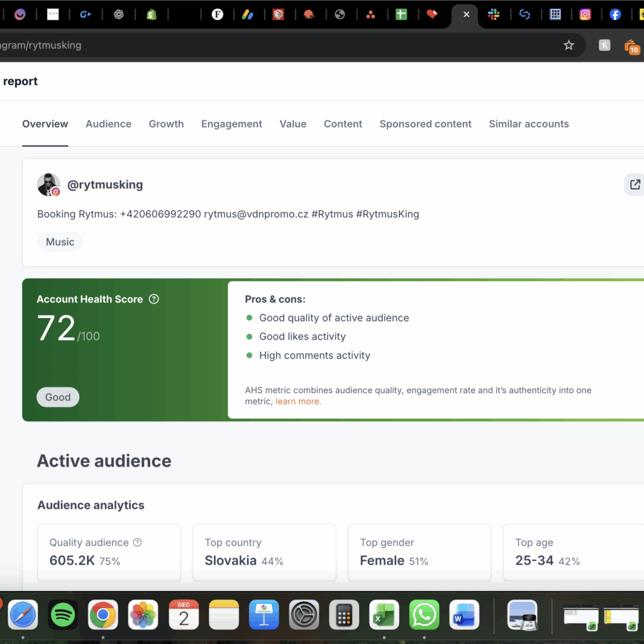Open Spotify from the dock

point(63,614)
